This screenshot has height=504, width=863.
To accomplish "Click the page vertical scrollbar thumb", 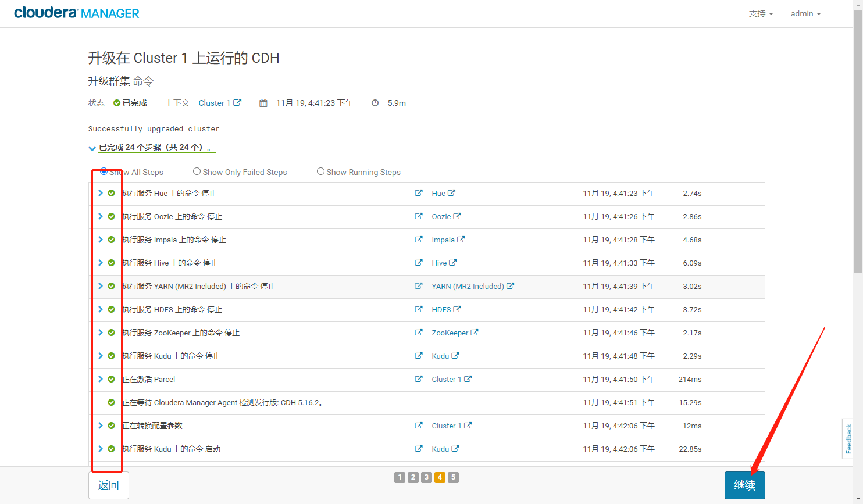I will pos(858,142).
